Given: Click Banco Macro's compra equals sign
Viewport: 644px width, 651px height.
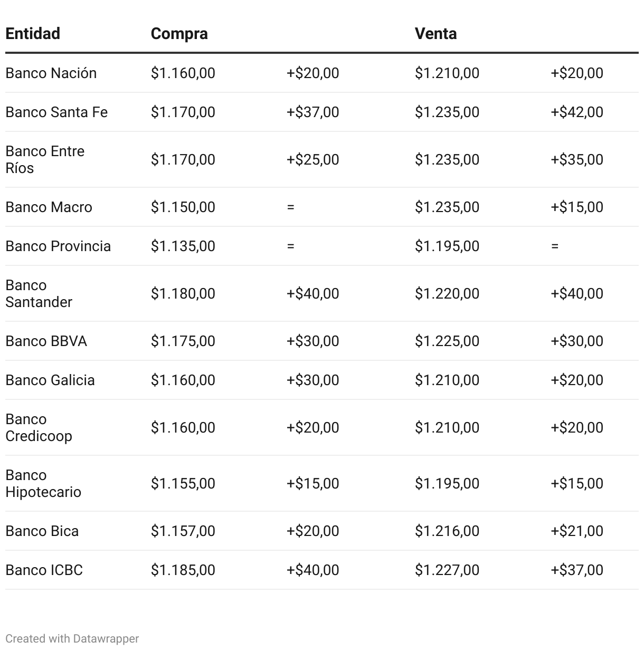Looking at the screenshot, I should click(290, 207).
